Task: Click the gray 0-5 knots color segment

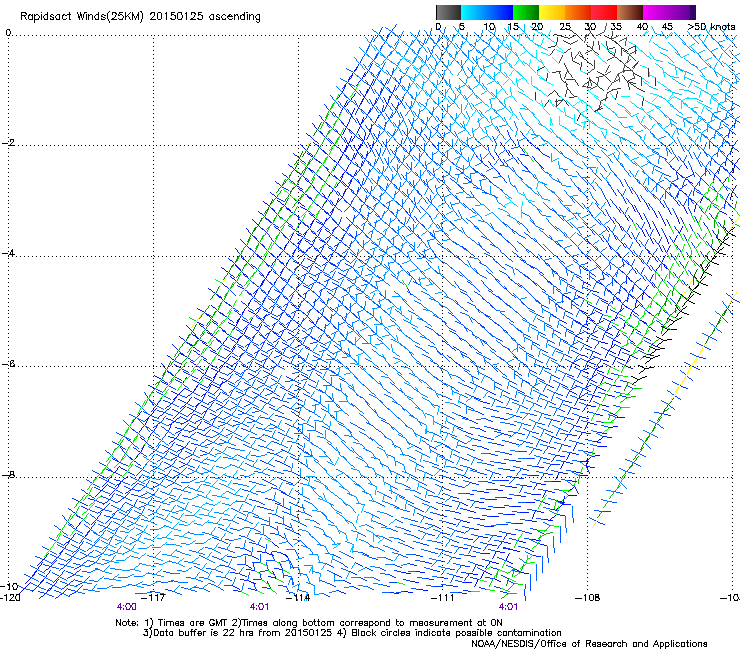Action: point(448,12)
